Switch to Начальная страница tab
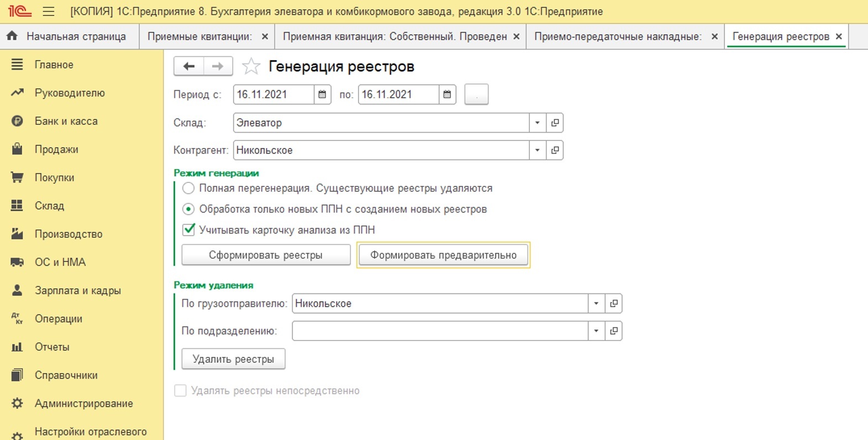 (69, 36)
